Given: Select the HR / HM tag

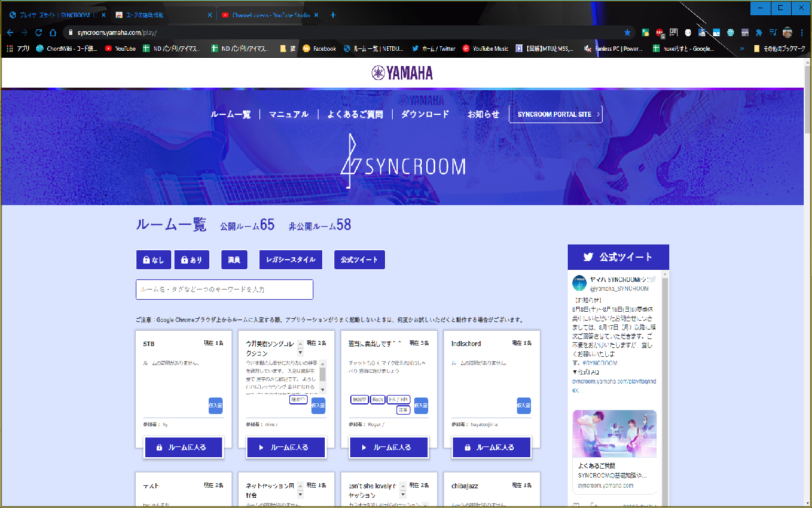Looking at the screenshot, I should [399, 399].
